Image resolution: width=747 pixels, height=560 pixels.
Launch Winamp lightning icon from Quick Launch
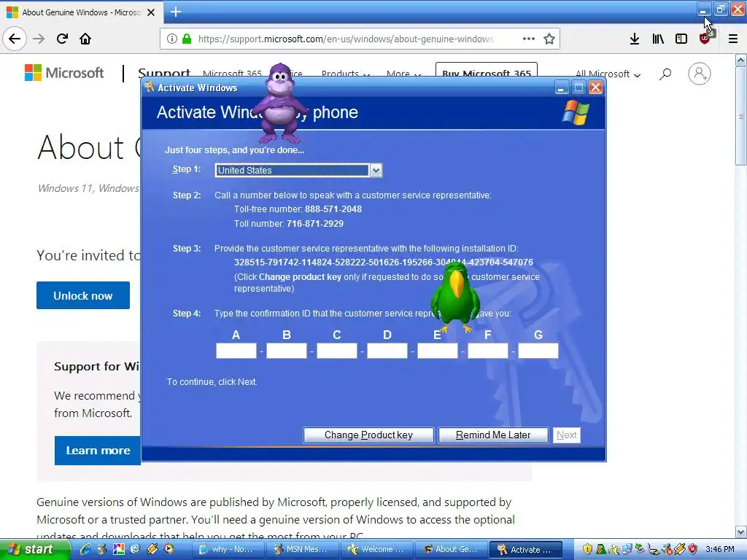pyautogui.click(x=152, y=549)
